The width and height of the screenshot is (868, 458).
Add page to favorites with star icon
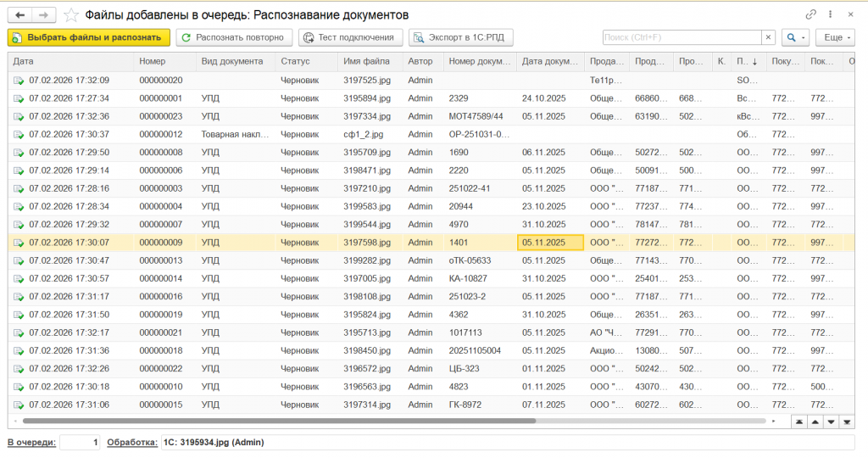point(71,15)
